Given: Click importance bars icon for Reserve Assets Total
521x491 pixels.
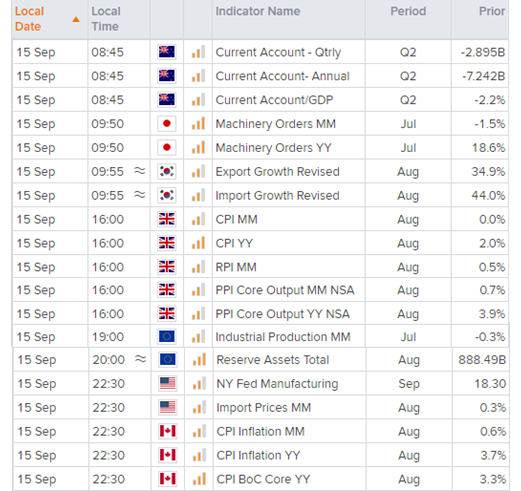Looking at the screenshot, I should pos(199,359).
